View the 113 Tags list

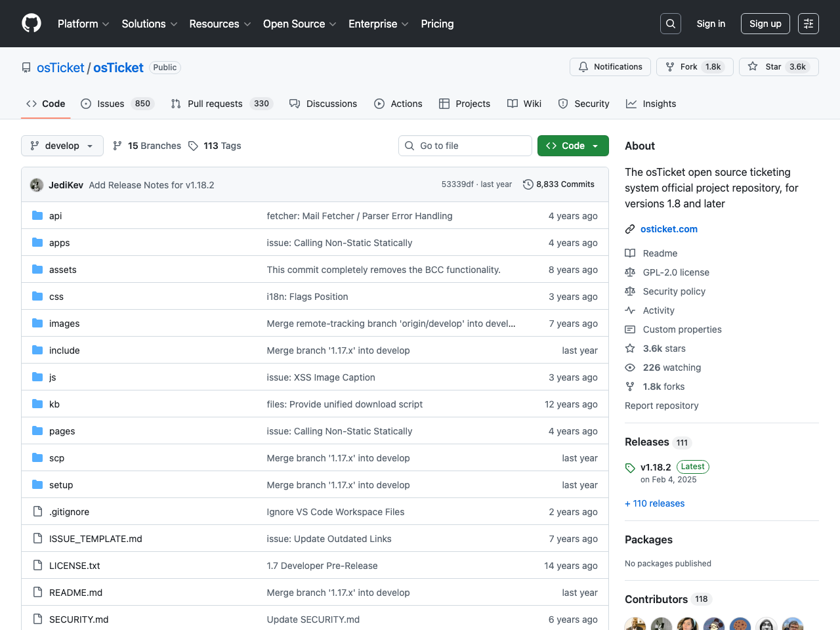pos(215,146)
